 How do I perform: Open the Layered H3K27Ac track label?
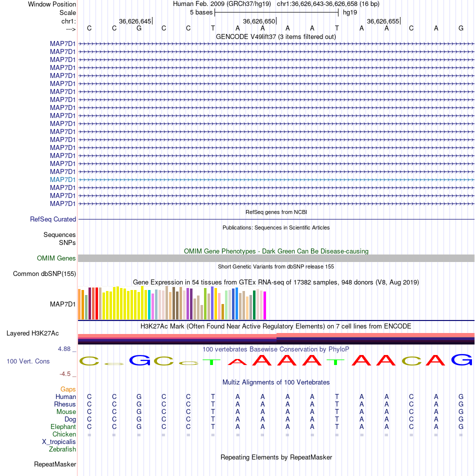point(32,333)
